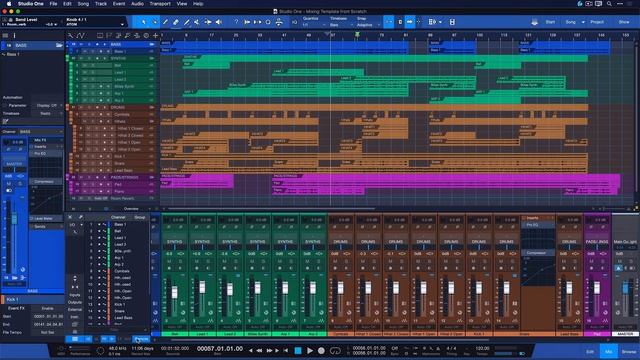
Task: Open the Song menu
Action: (x=83, y=4)
